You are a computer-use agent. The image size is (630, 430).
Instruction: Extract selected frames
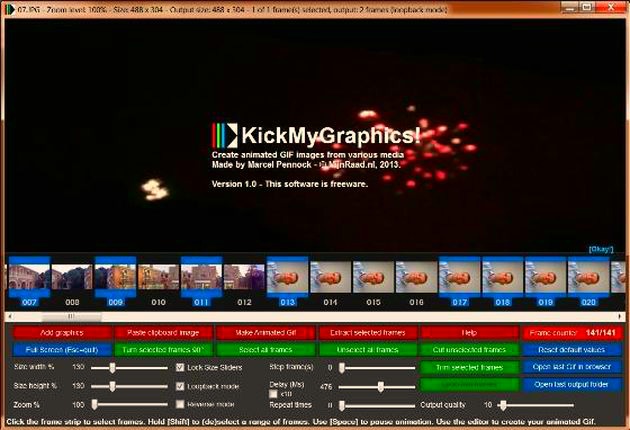pos(368,333)
